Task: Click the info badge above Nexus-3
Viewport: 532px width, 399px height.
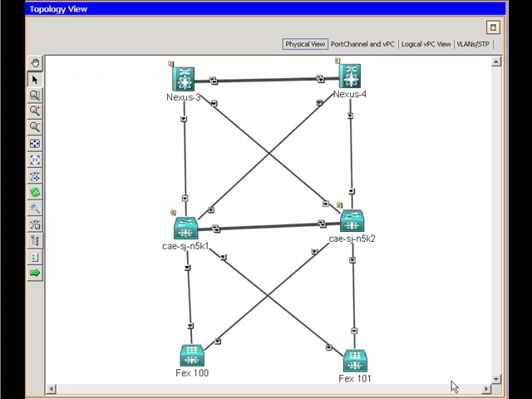Action: (x=171, y=63)
